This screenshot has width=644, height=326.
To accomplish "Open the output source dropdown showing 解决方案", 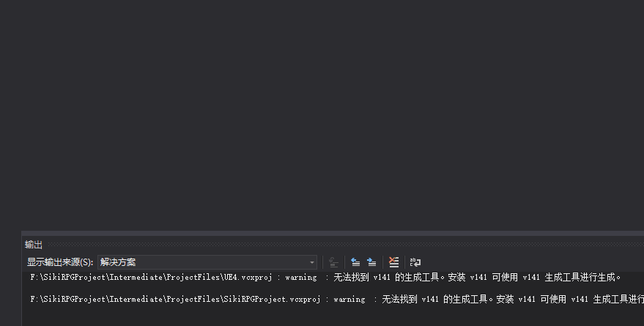I will (207, 262).
